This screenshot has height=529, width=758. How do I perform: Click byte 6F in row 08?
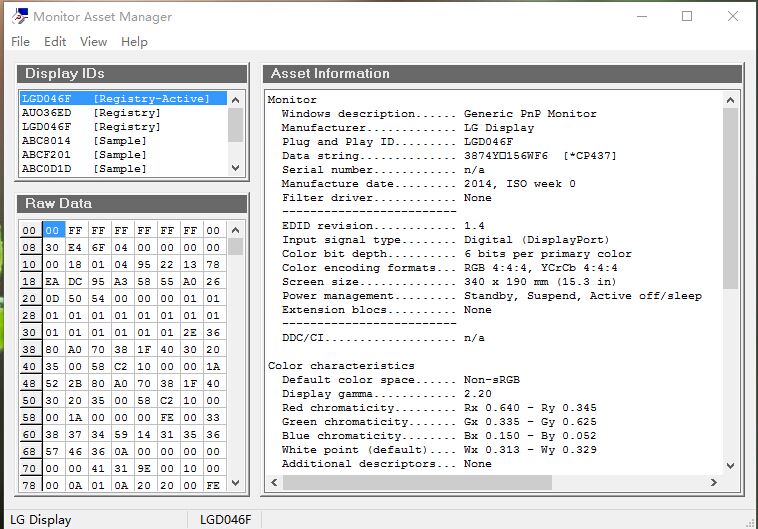[98, 248]
